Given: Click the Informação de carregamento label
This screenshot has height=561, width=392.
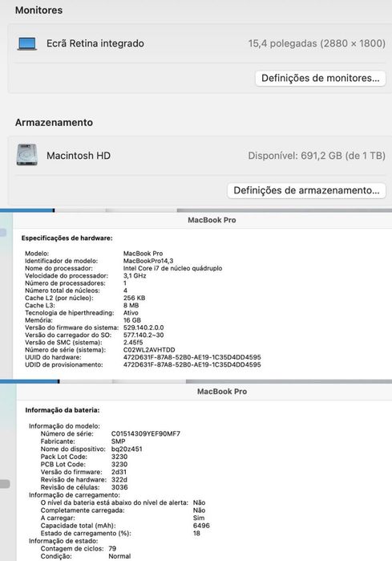Looking at the screenshot, I should [x=75, y=495].
